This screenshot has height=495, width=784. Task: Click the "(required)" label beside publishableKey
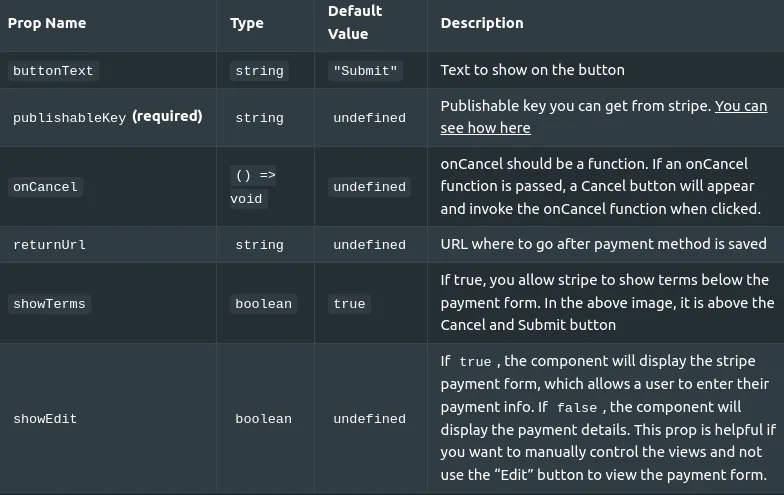click(168, 116)
